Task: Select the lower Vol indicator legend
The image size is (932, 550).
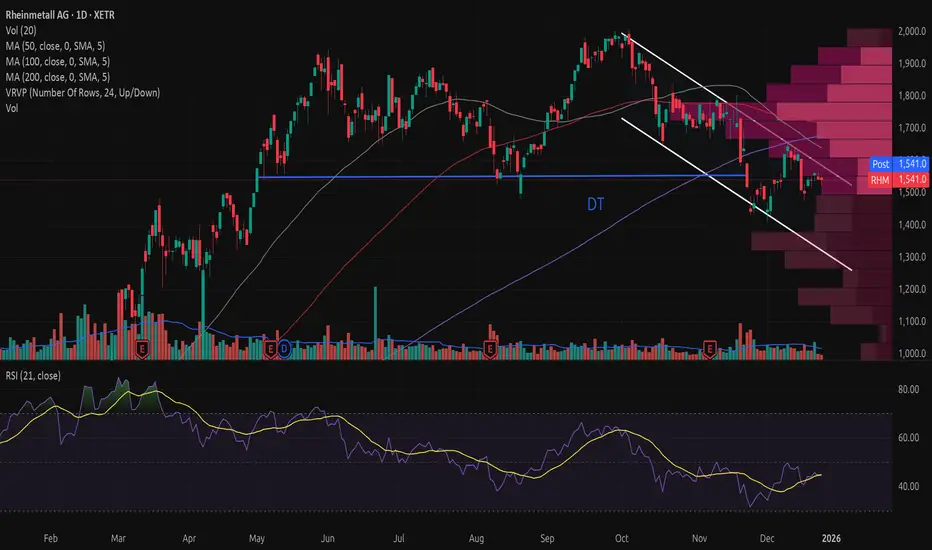Action: 12,108
